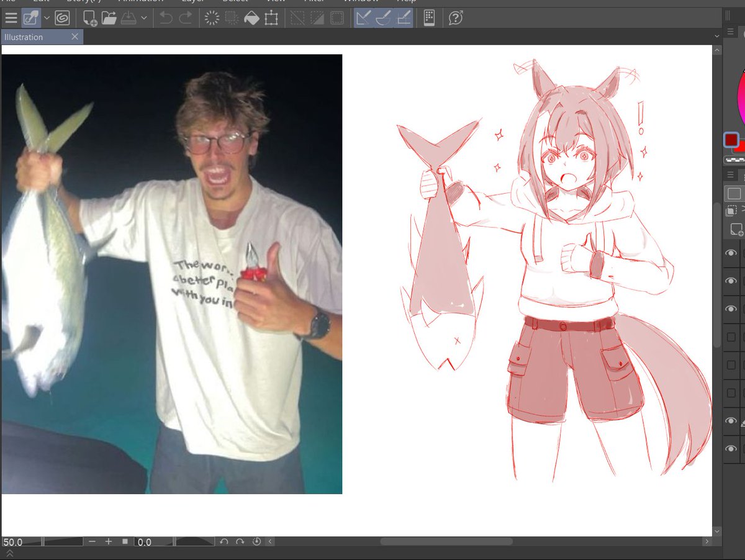The image size is (745, 560).
Task: Open the command bar hamburger menu
Action: [x=11, y=18]
